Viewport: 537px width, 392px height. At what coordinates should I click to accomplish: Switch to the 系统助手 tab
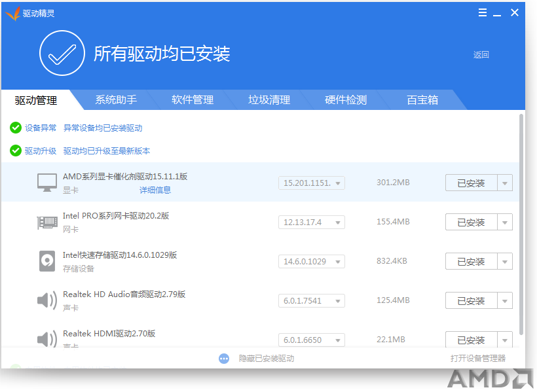point(116,100)
